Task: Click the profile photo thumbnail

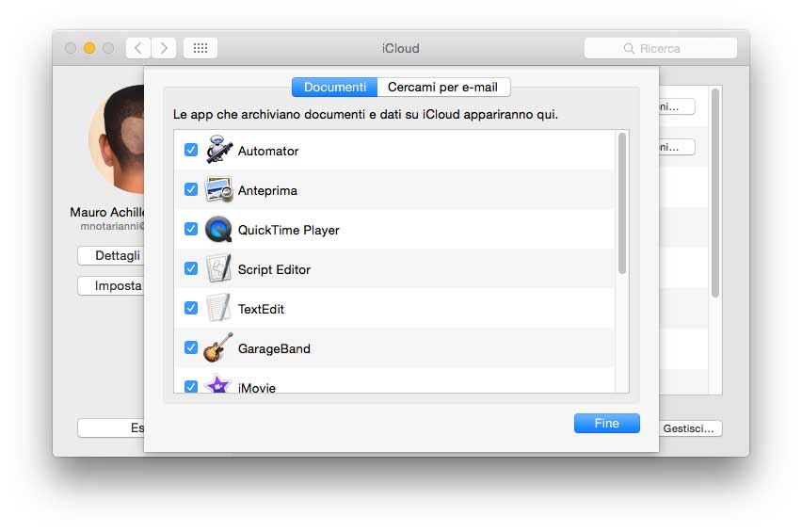Action: (117, 139)
